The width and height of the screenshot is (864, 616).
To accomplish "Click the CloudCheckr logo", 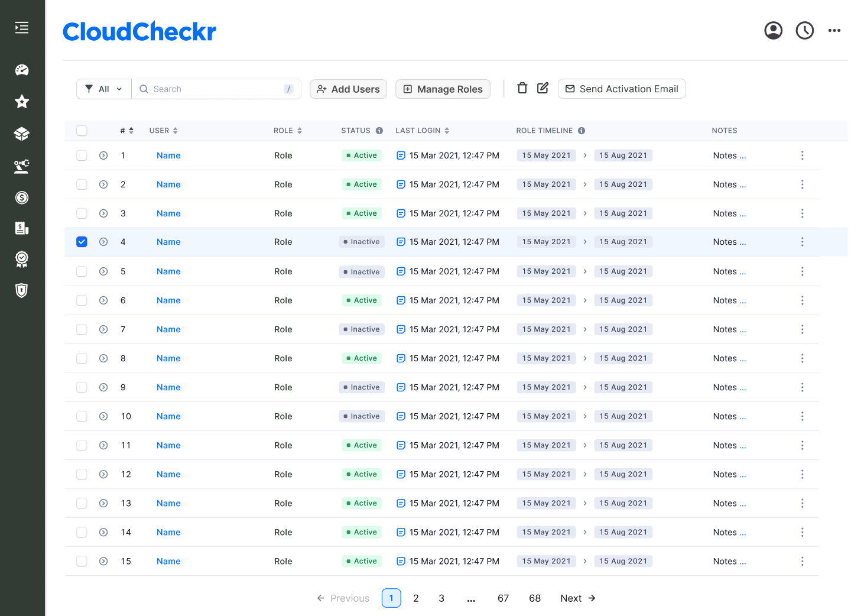I will 139,31.
